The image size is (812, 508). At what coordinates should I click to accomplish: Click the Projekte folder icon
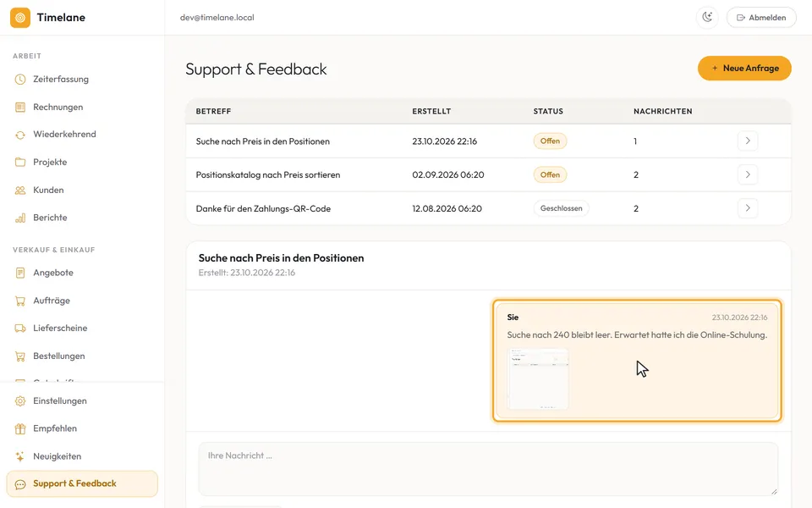(20, 163)
